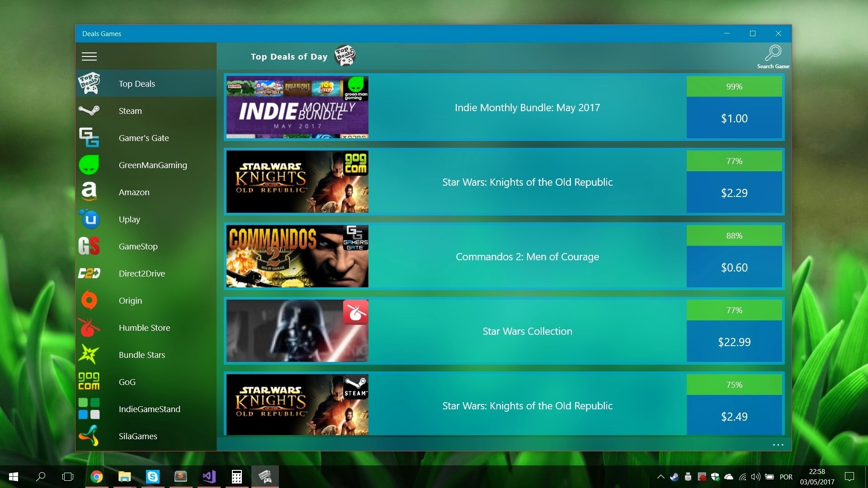Screen dimensions: 868x488
Task: Open the Humble Store menu entry
Action: pos(144,328)
